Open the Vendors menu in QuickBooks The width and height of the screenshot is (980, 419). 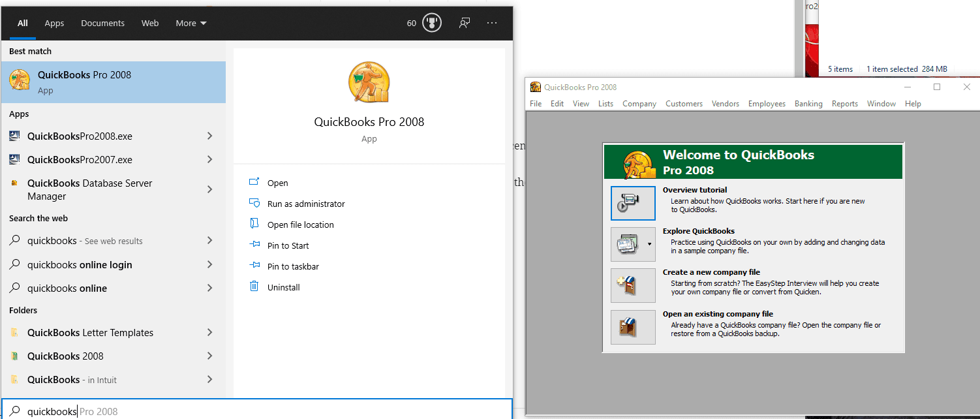point(726,104)
